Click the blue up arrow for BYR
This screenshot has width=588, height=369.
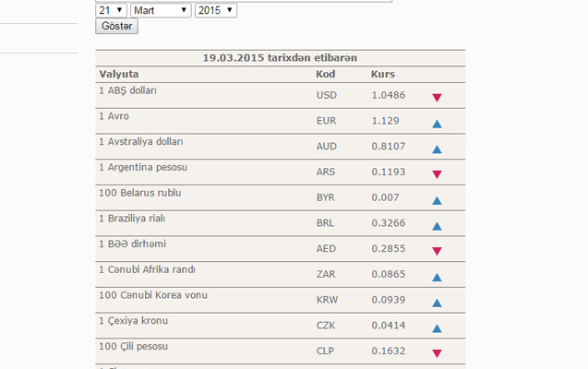(437, 199)
